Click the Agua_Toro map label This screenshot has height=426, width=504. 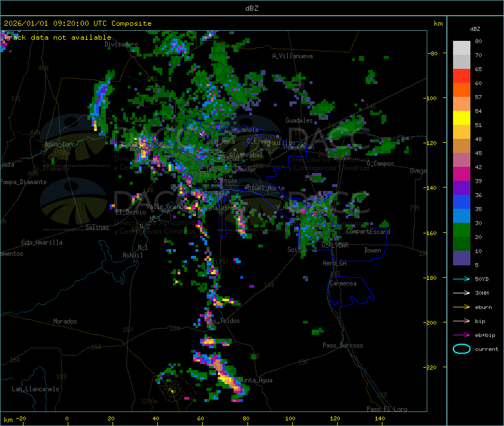pos(60,144)
